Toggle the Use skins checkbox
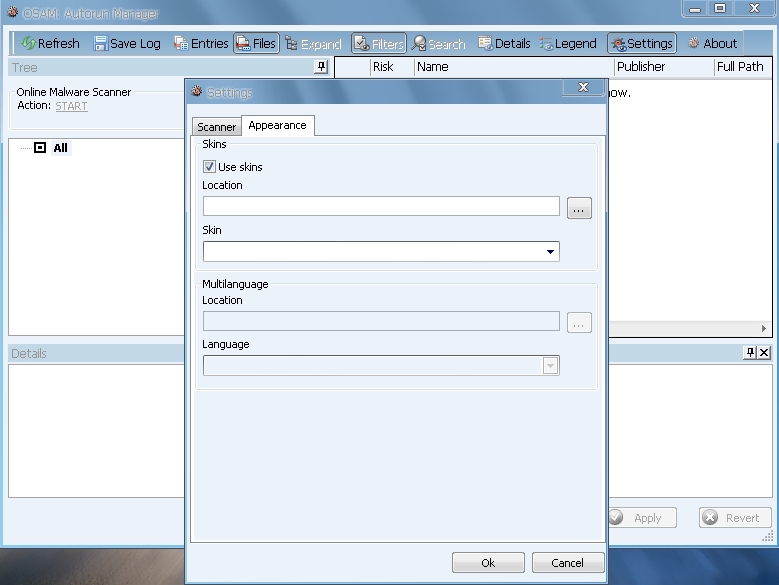 point(209,167)
